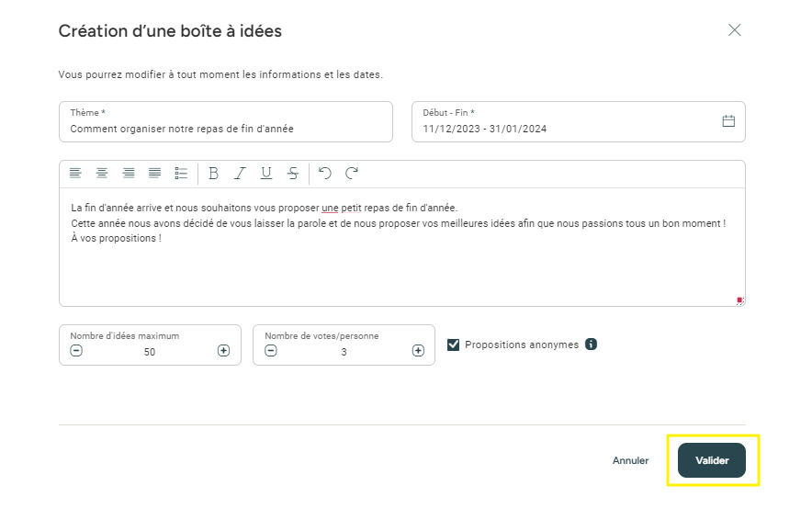
Task: Decrease Nombre d'idées maximum
Action: click(x=76, y=351)
